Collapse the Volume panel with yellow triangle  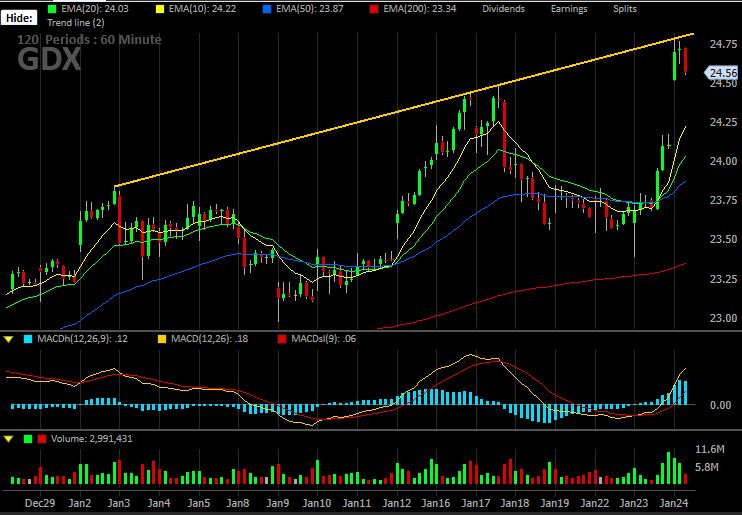(8, 439)
